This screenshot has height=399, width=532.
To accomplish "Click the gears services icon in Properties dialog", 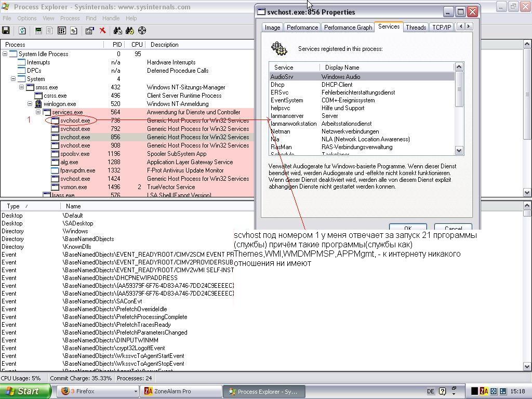I will (x=279, y=49).
